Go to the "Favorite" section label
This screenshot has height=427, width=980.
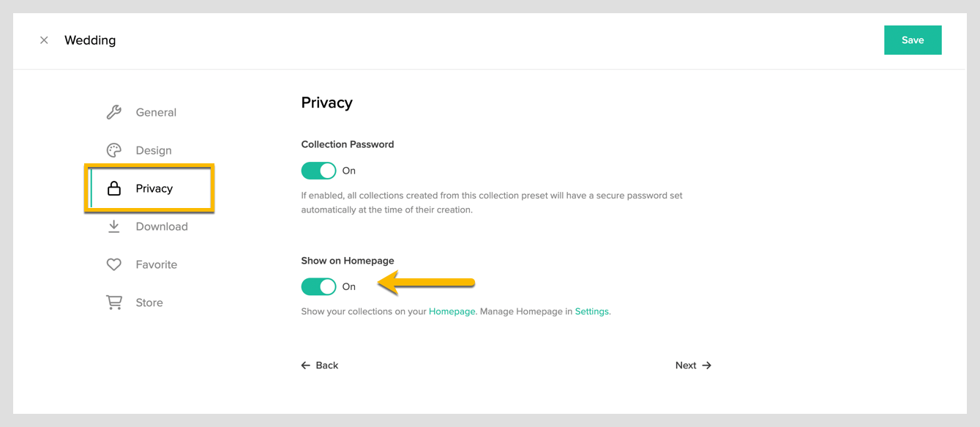157,264
